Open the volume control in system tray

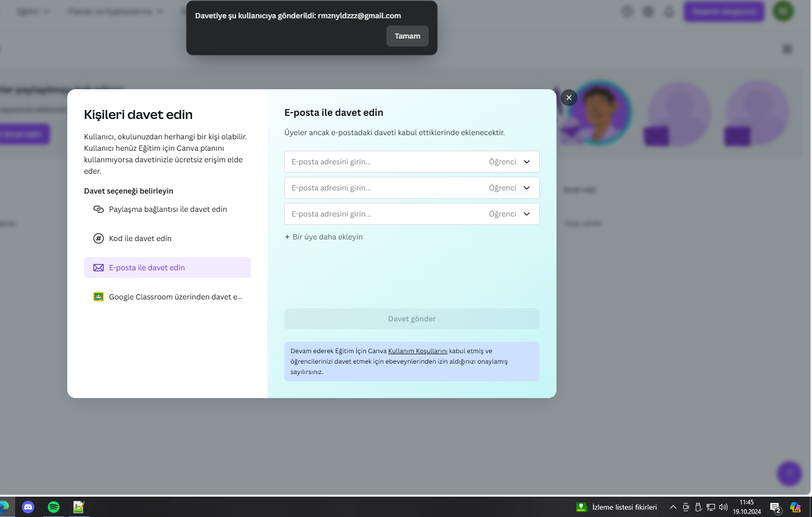click(x=723, y=507)
